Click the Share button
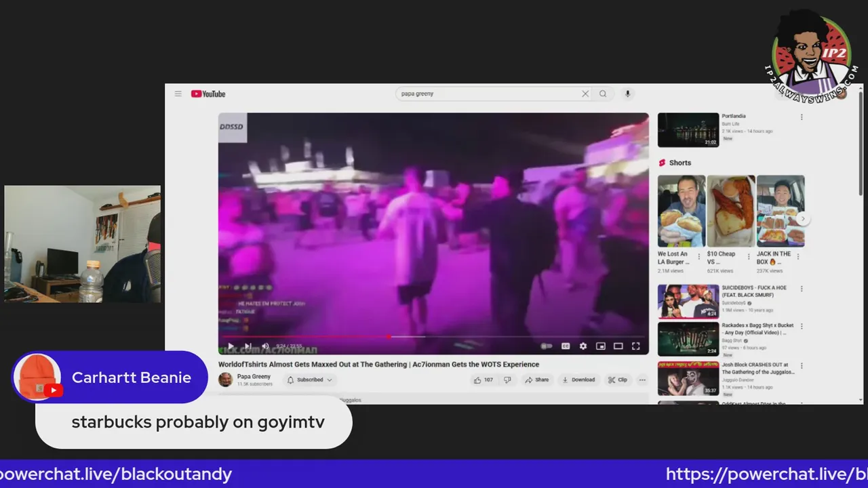This screenshot has height=488, width=868. pyautogui.click(x=537, y=380)
